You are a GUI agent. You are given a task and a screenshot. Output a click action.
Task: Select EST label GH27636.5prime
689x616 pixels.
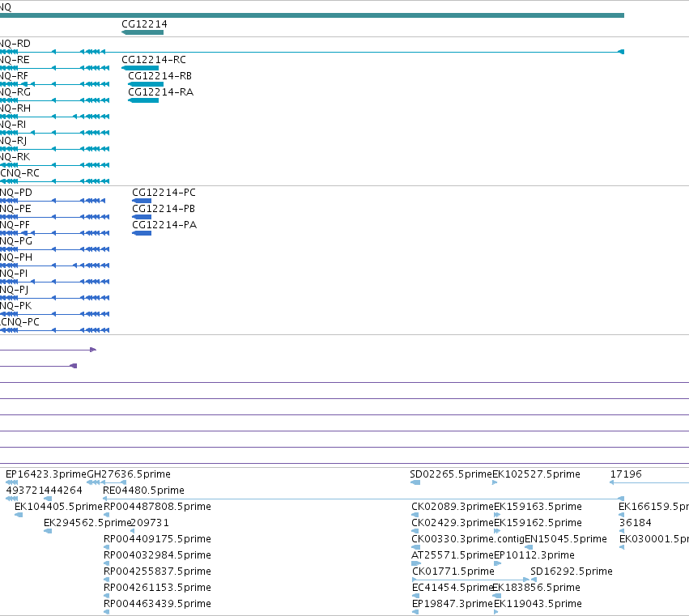pos(129,474)
